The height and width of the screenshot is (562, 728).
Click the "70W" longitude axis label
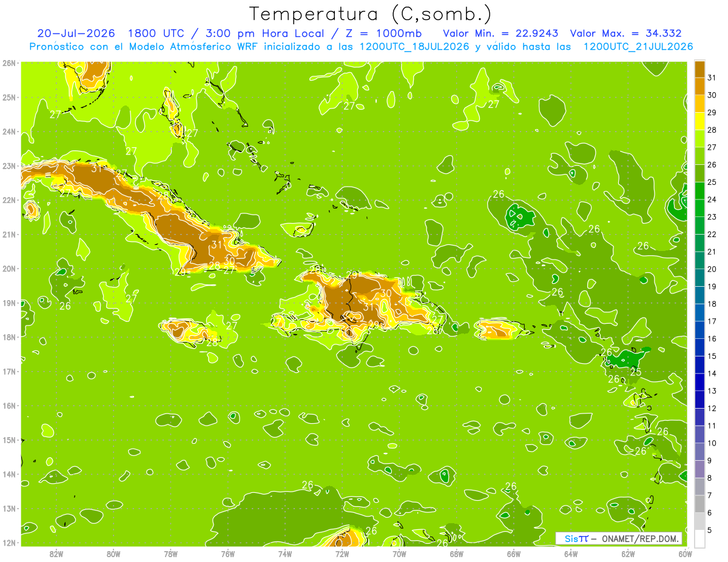tap(399, 553)
